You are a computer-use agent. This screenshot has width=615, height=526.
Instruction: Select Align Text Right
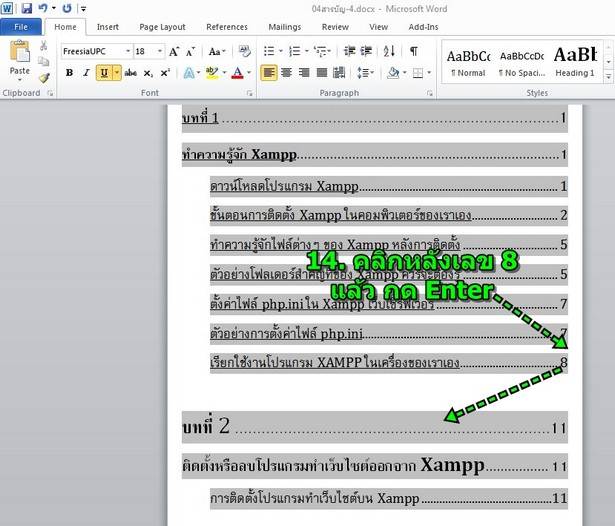tap(304, 73)
